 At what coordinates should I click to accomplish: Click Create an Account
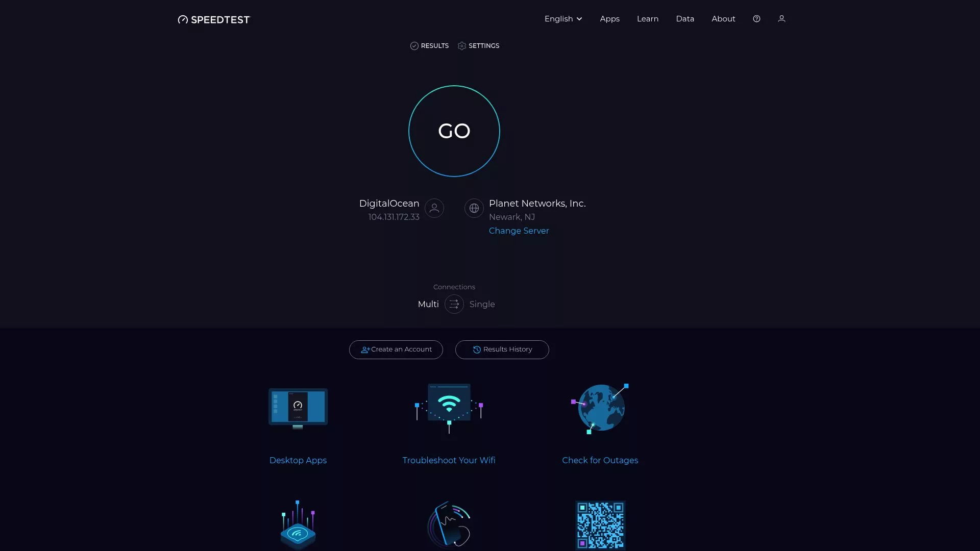396,349
